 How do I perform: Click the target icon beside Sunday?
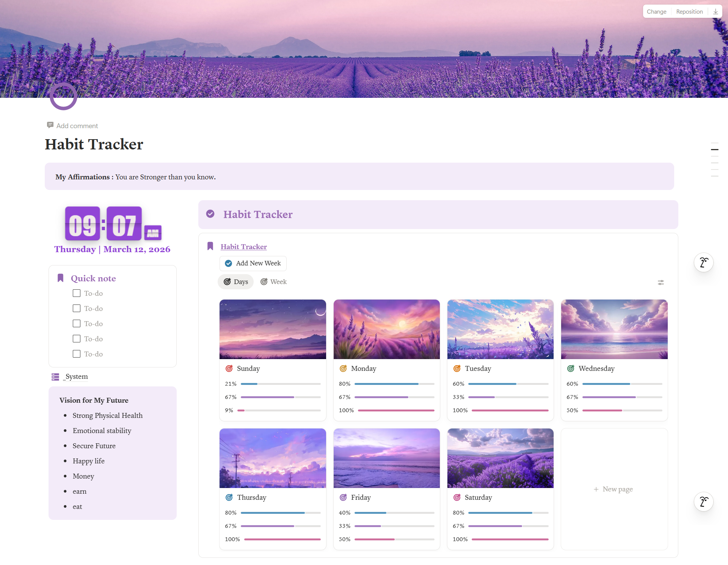coord(229,368)
